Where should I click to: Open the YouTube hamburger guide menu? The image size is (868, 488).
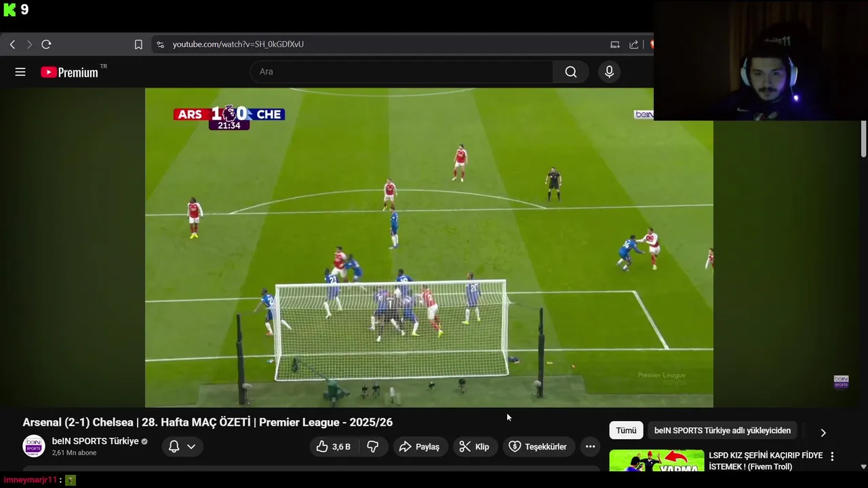[20, 72]
